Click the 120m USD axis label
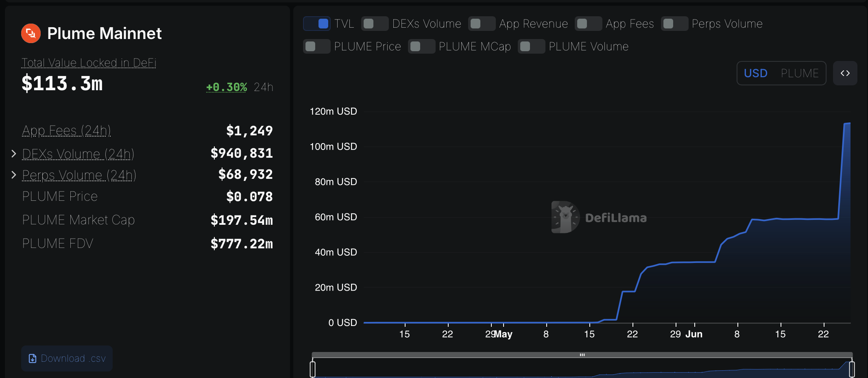The height and width of the screenshot is (378, 868). pyautogui.click(x=333, y=111)
